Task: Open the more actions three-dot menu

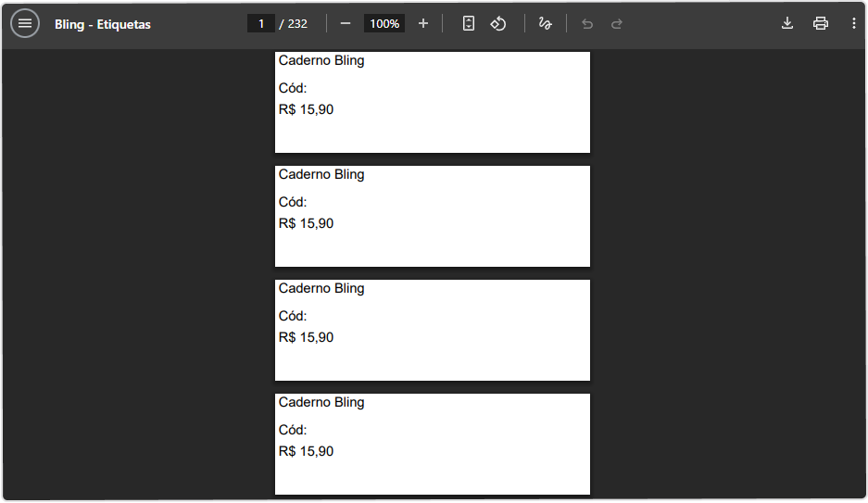Action: coord(853,24)
